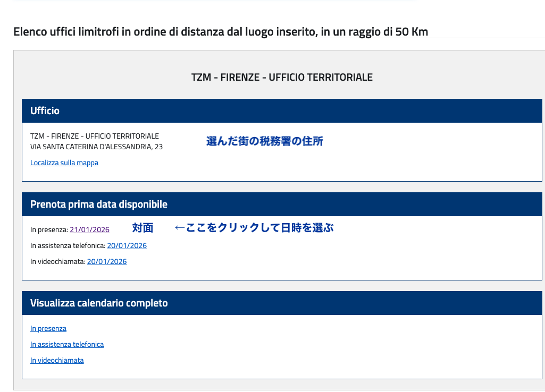Screen dimensions: 545x392
Task: Click the Prenota prima data disponibile header
Action: point(282,204)
